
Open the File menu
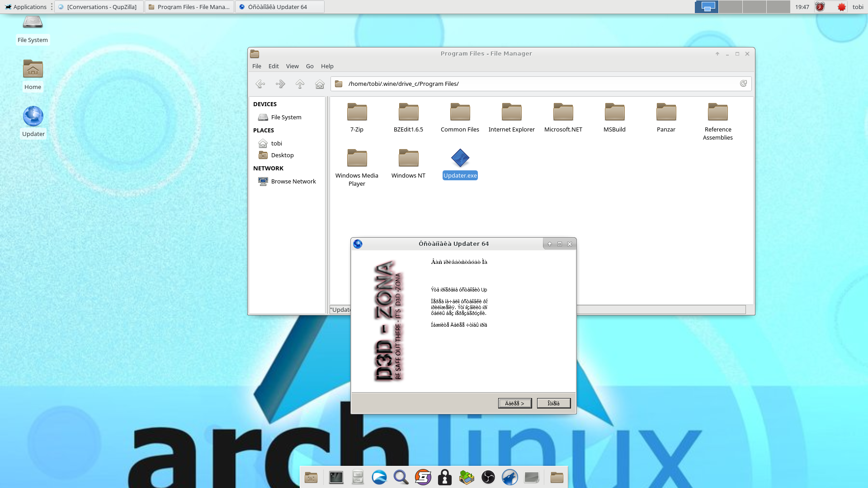tap(257, 66)
